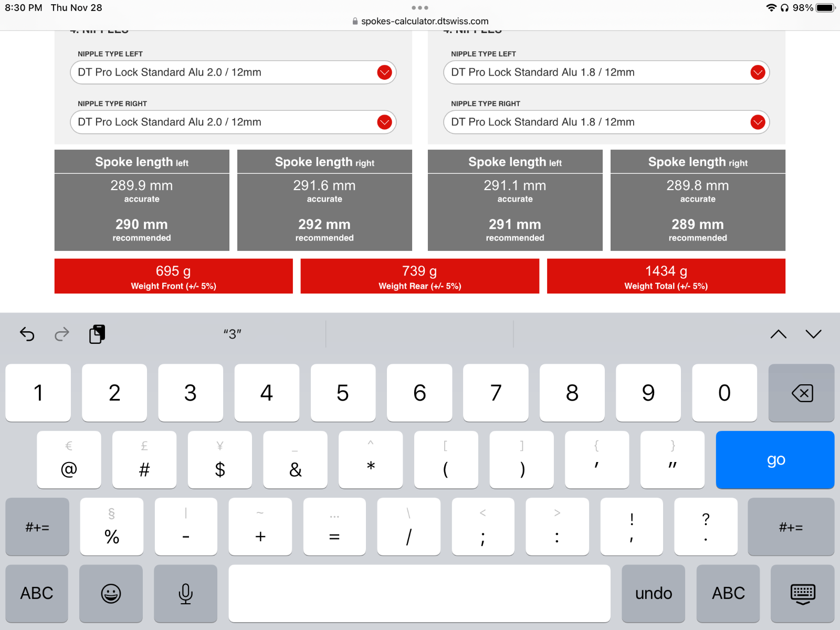Tap the @ symbol key
The image size is (840, 630).
click(69, 460)
